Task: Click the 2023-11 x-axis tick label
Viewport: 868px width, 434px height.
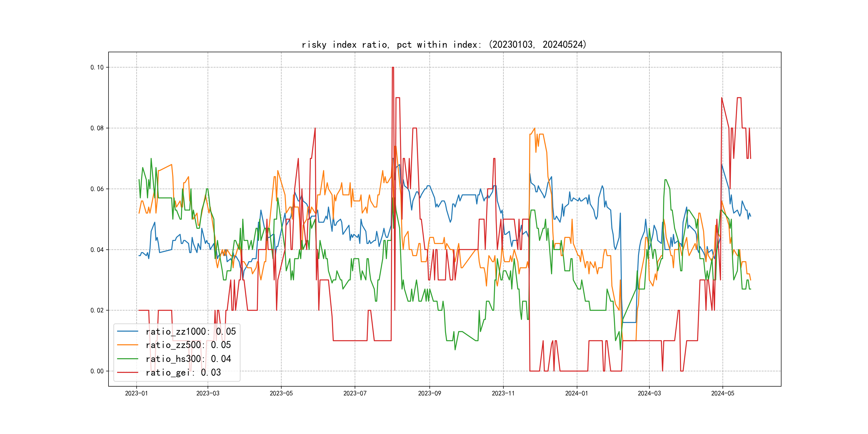Action: (503, 393)
